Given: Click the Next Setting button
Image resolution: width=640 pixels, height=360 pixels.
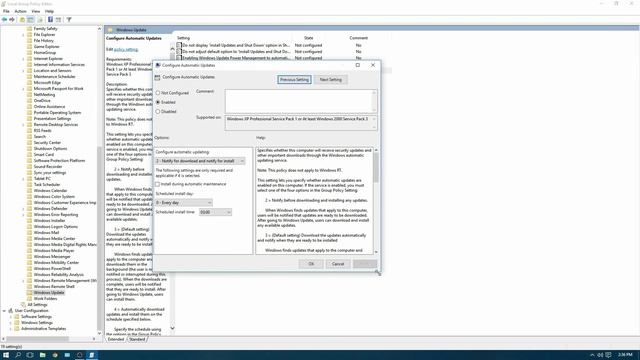Looking at the screenshot, I should coord(331,80).
